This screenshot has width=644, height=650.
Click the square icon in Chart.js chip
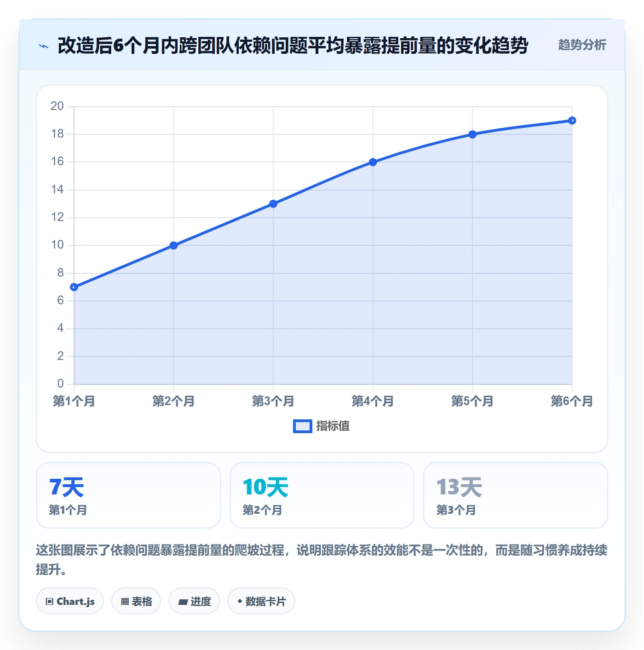(x=50, y=601)
